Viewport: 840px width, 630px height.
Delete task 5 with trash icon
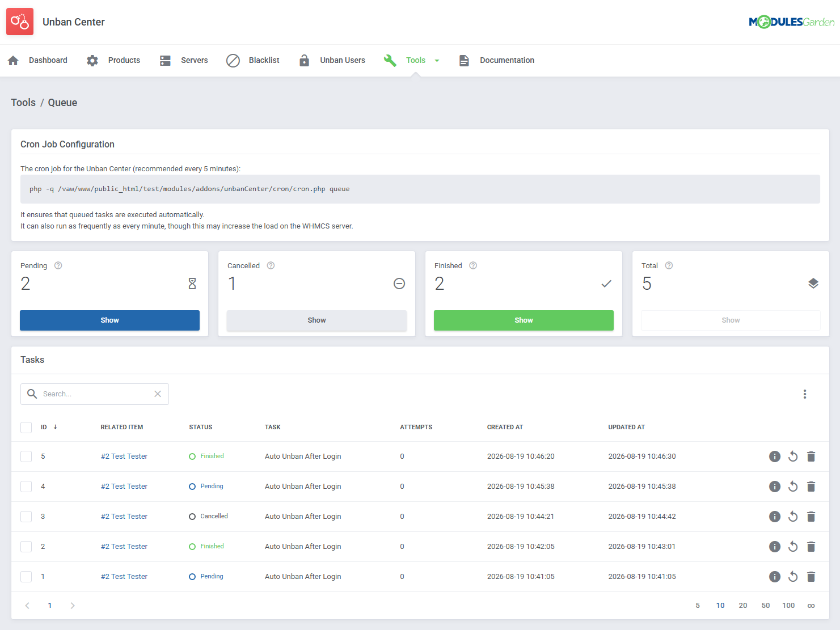pyautogui.click(x=811, y=456)
